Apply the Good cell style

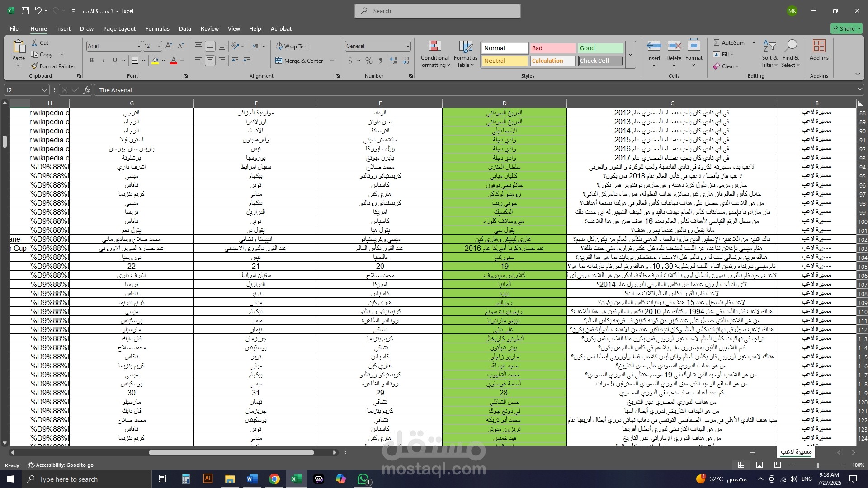click(600, 48)
